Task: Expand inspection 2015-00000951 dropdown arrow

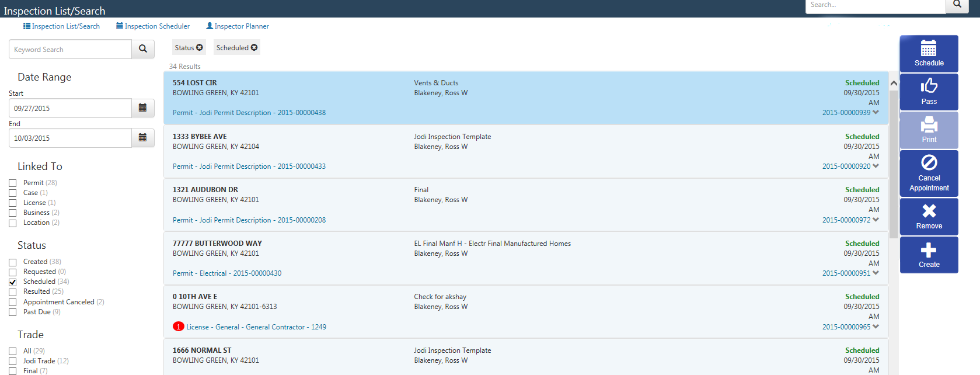Action: pos(876,273)
